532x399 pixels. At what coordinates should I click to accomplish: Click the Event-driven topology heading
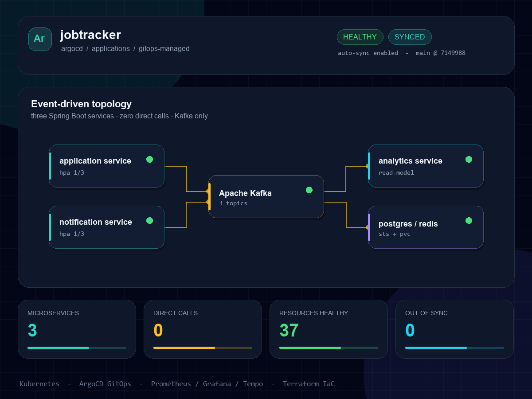(81, 104)
